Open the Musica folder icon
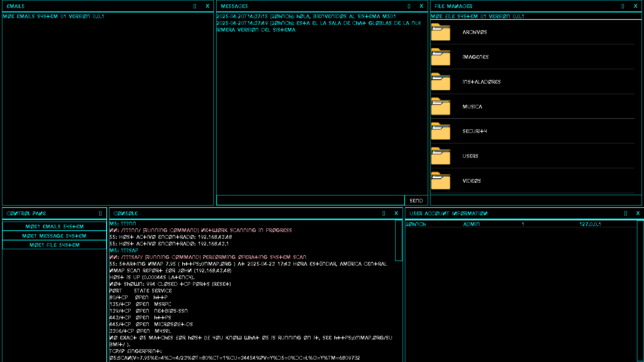644x362 pixels. 441,106
